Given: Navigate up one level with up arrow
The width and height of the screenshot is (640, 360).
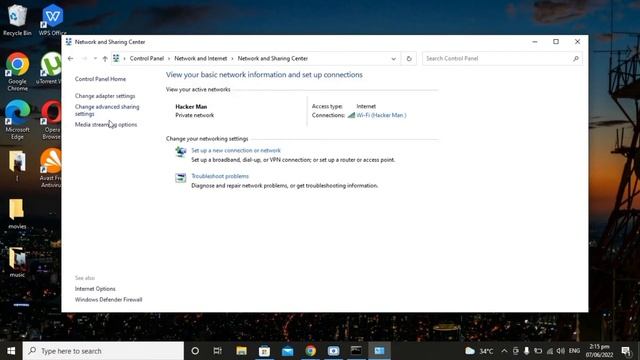Looking at the screenshot, I should pyautogui.click(x=105, y=58).
